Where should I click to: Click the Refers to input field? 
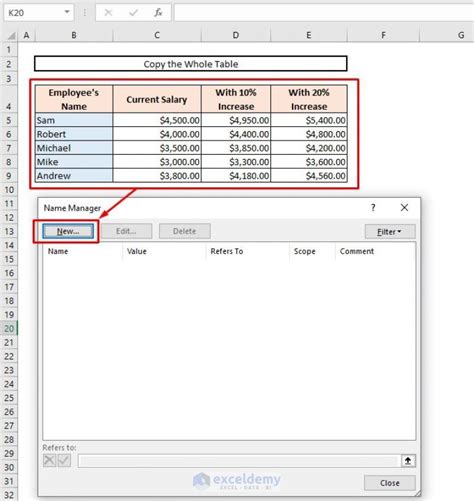pos(238,461)
